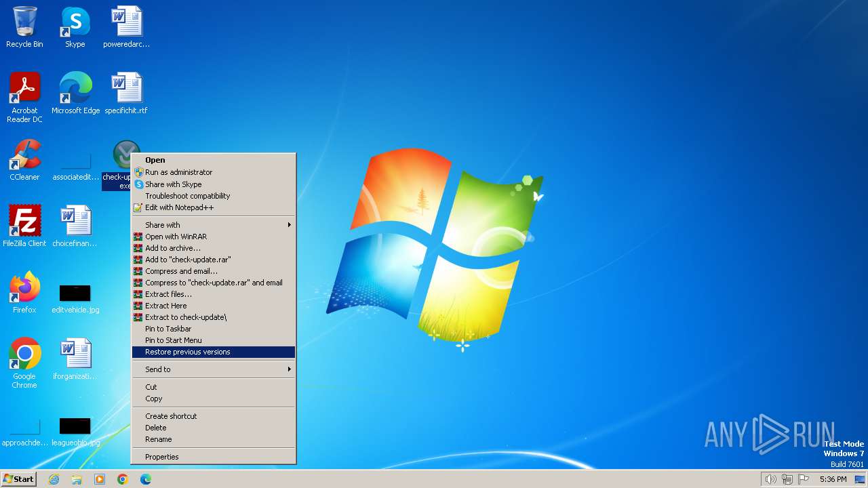Choose Restore previous versions
The width and height of the screenshot is (868, 488).
214,352
